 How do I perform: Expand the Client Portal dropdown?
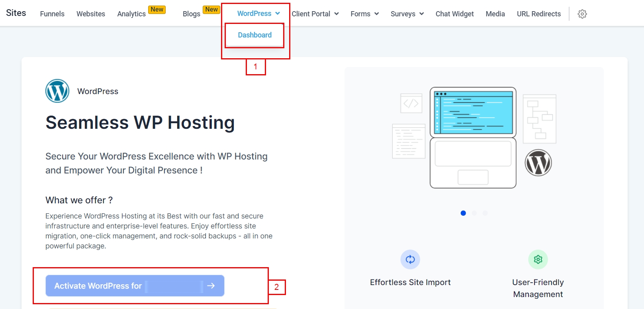[x=315, y=14]
